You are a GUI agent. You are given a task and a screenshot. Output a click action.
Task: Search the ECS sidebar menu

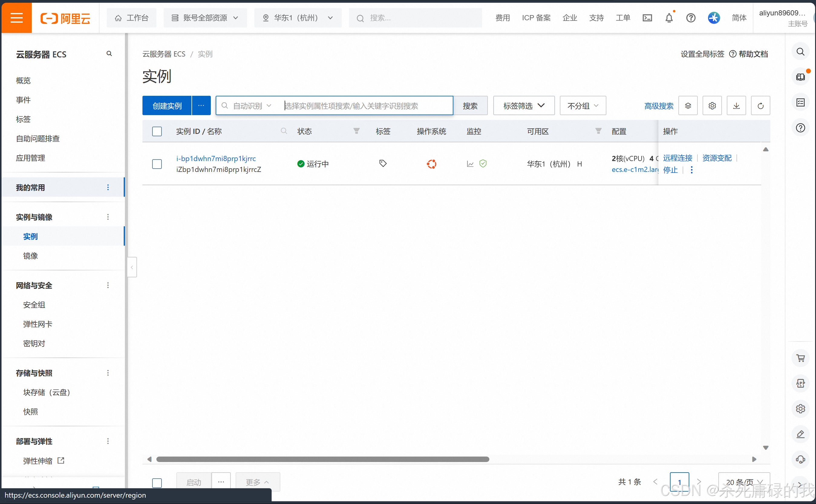[109, 54]
